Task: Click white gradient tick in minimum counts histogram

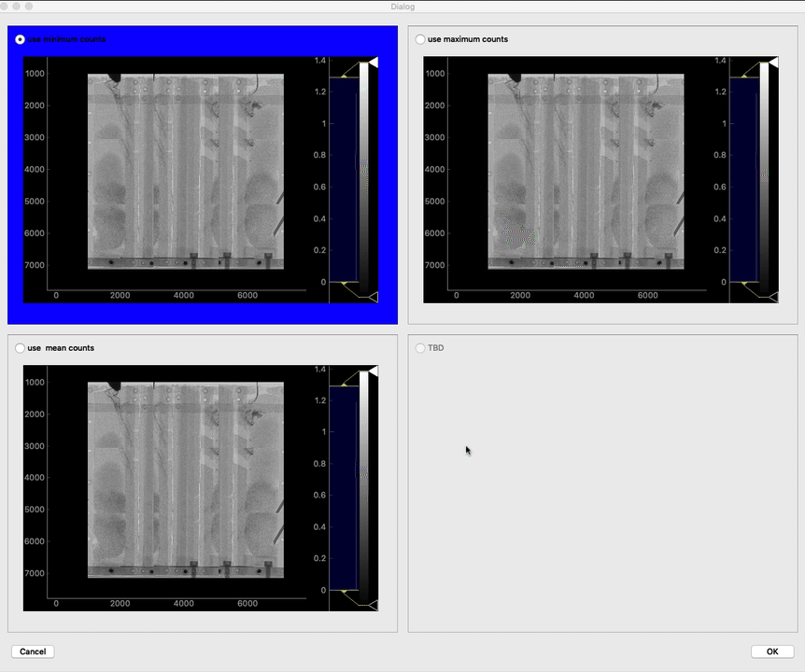Action: point(372,62)
